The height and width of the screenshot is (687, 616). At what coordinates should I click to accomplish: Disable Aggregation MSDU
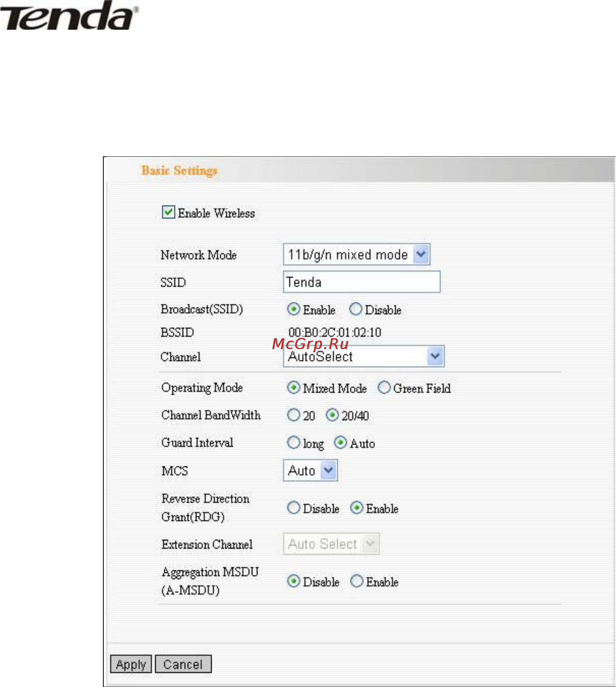coord(293,581)
